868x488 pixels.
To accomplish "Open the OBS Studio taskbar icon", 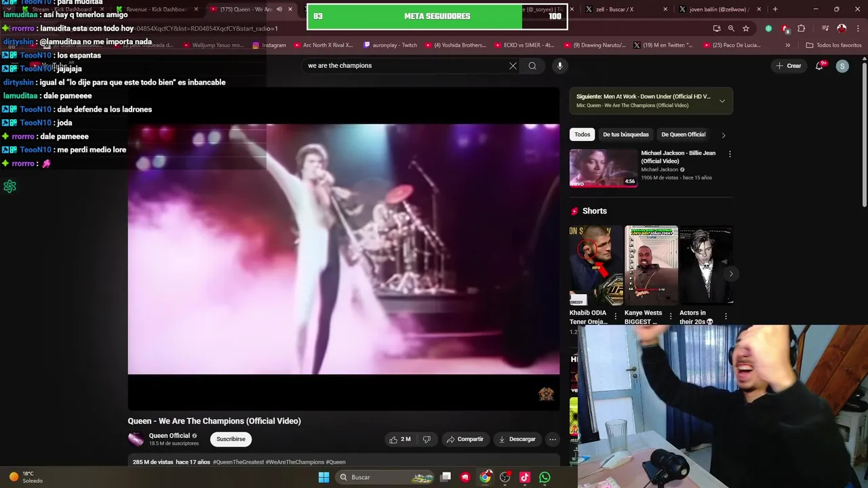I will pos(505,477).
